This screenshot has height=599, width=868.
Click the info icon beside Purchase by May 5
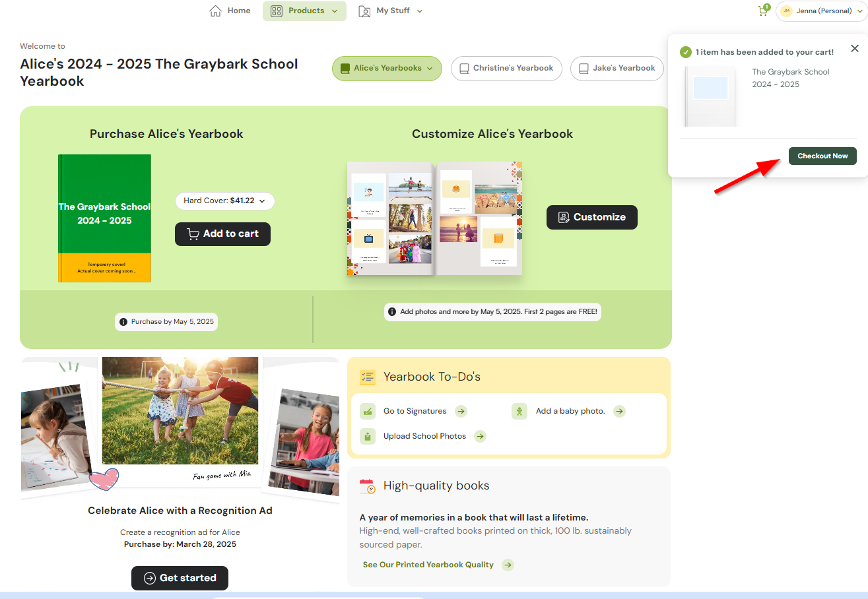[x=123, y=322]
